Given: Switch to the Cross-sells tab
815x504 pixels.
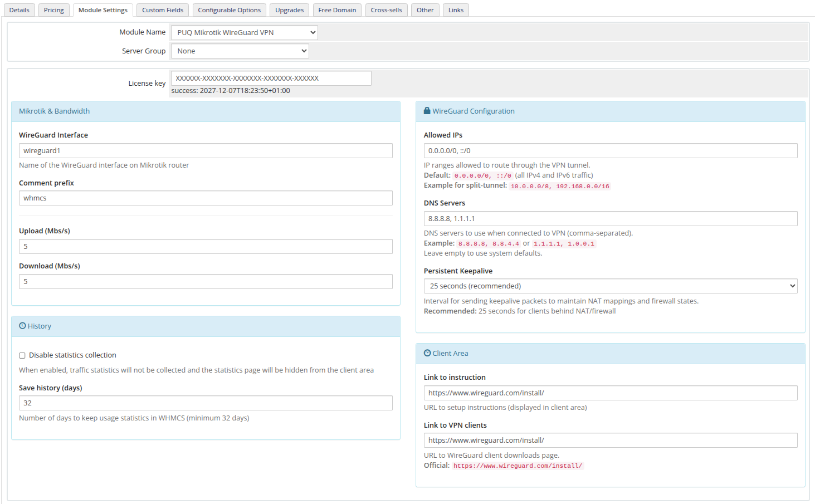Looking at the screenshot, I should pyautogui.click(x=386, y=9).
